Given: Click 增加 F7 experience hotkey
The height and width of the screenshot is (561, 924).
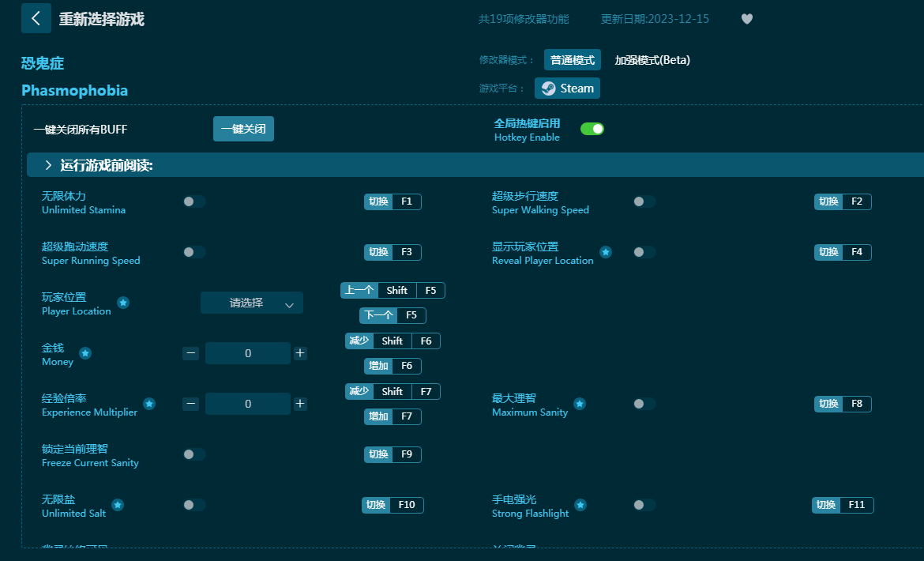Looking at the screenshot, I should tap(393, 416).
